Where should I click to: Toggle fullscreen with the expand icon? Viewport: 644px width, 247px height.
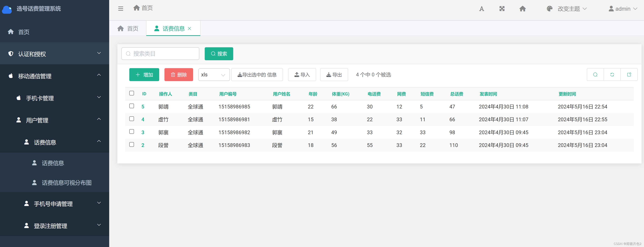click(502, 9)
